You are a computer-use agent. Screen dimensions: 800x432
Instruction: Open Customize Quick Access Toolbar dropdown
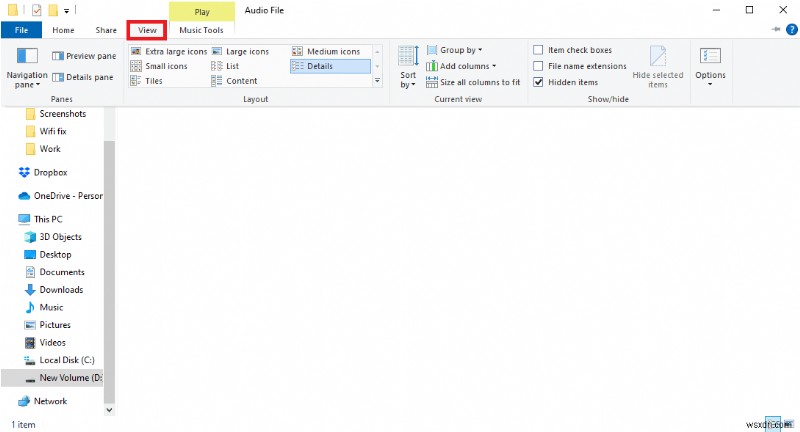click(66, 10)
